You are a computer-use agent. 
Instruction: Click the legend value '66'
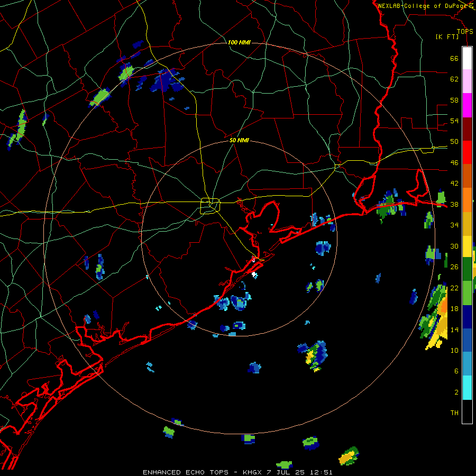tap(454, 59)
